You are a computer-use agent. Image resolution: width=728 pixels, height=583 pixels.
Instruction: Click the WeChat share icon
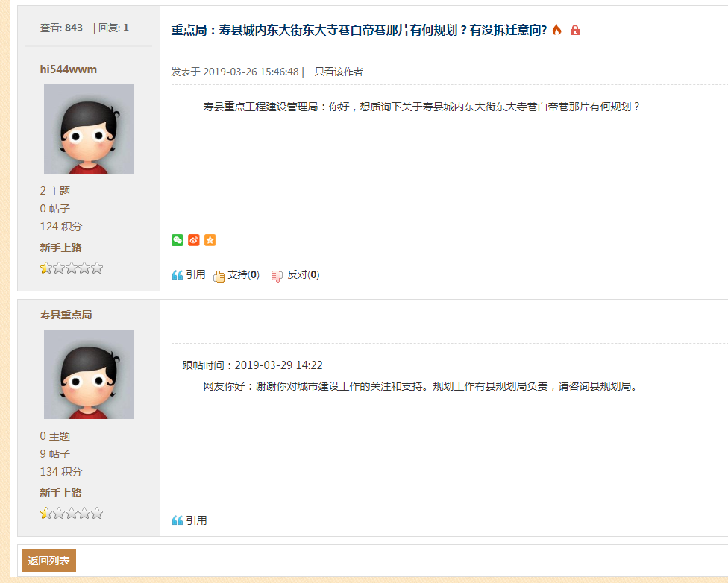[178, 240]
